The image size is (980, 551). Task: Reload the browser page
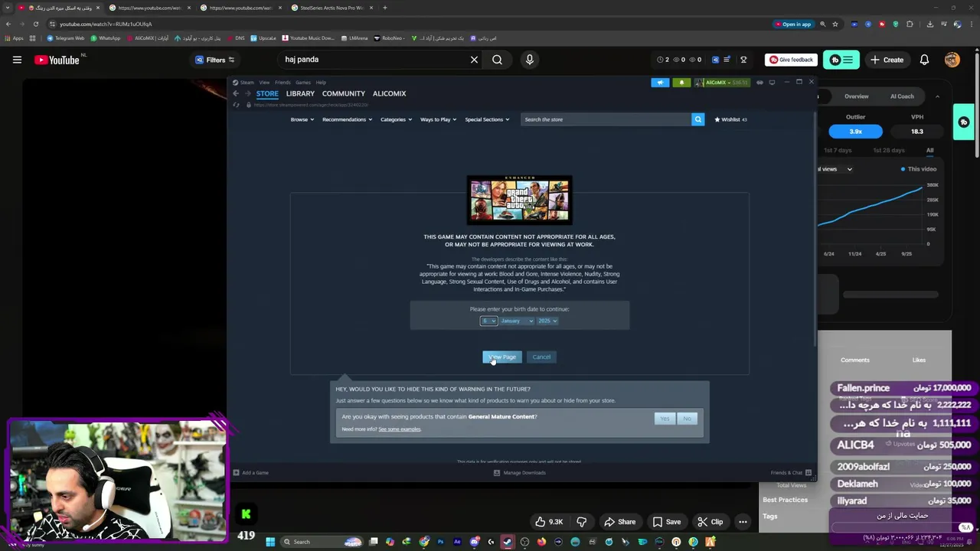35,24
